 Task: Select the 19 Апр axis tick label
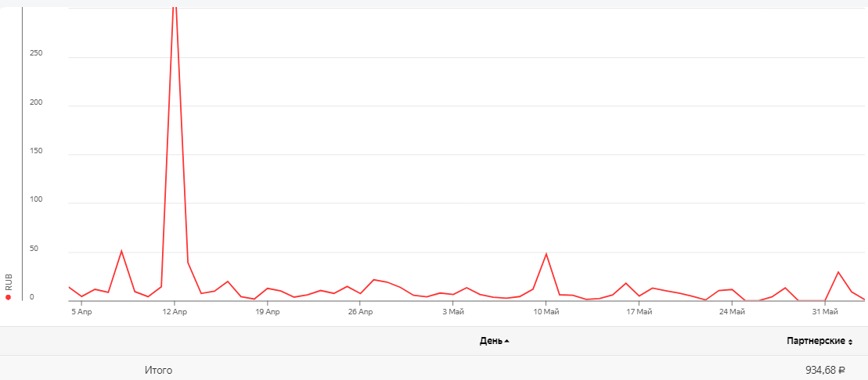pos(267,312)
